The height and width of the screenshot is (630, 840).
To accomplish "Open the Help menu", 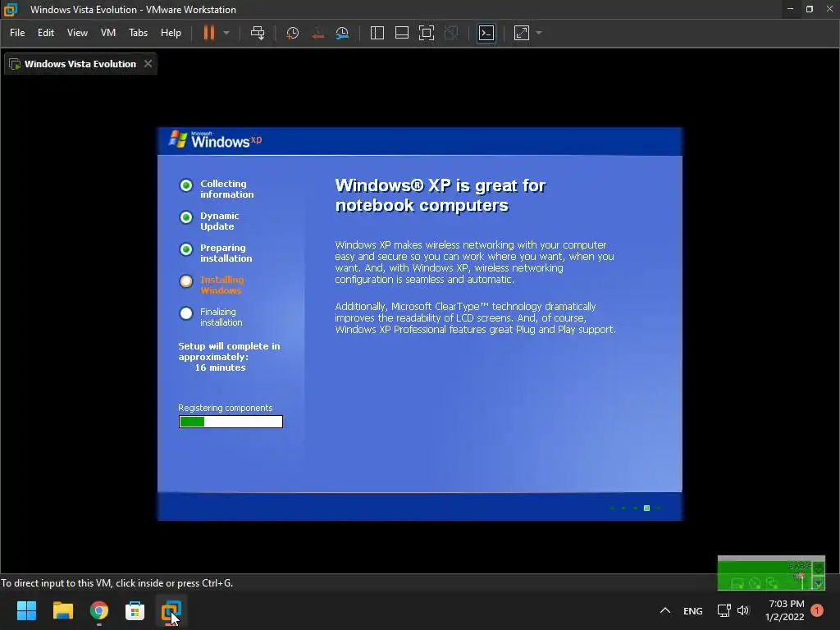I will pyautogui.click(x=171, y=33).
